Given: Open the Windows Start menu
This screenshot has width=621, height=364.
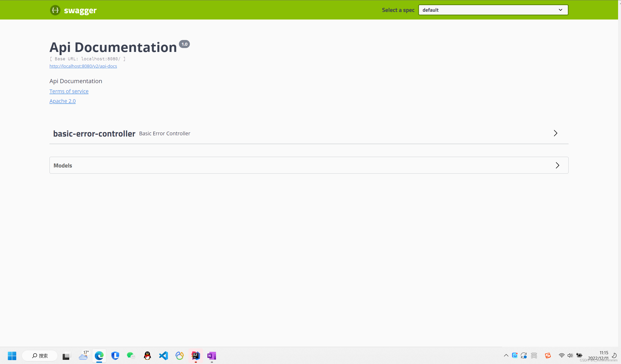Looking at the screenshot, I should click(x=12, y=356).
